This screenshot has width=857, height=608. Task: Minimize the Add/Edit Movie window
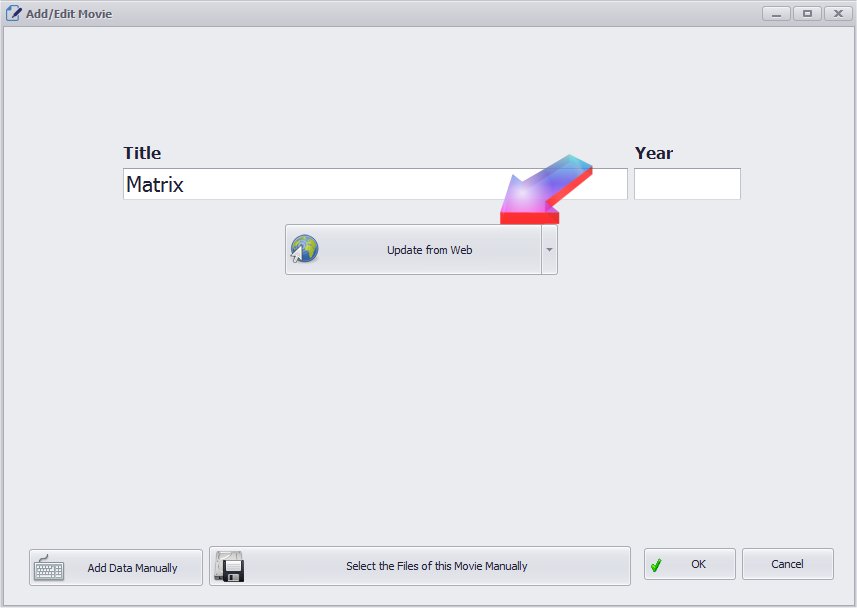[777, 13]
